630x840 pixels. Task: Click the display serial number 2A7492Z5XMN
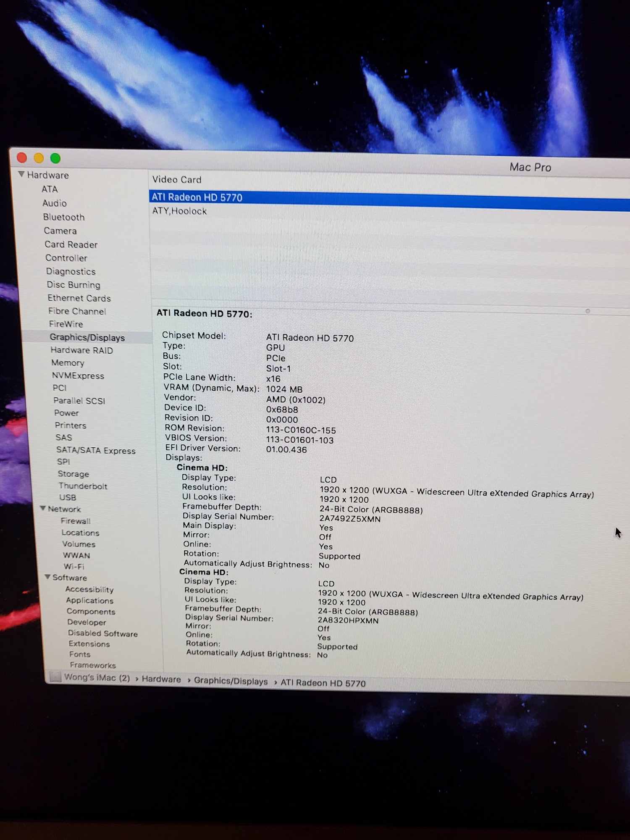click(x=350, y=519)
